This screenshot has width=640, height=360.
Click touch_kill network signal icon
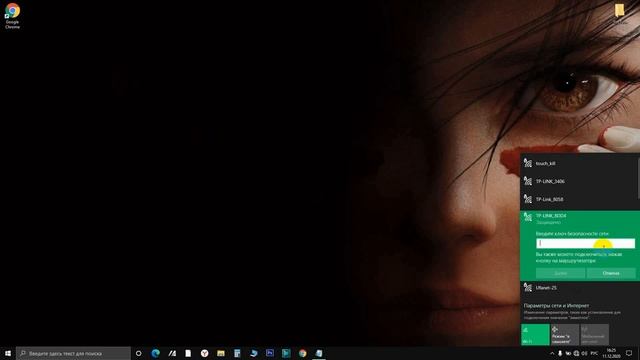[x=528, y=163]
